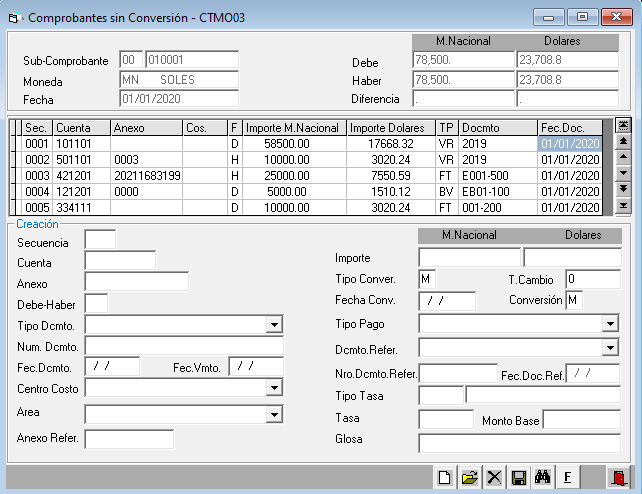
Task: Click the floppy disk save icon
Action: pos(518,478)
